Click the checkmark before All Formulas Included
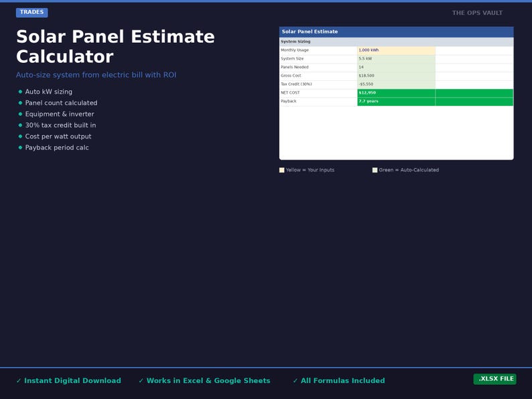This screenshot has height=399, width=532. (x=295, y=381)
